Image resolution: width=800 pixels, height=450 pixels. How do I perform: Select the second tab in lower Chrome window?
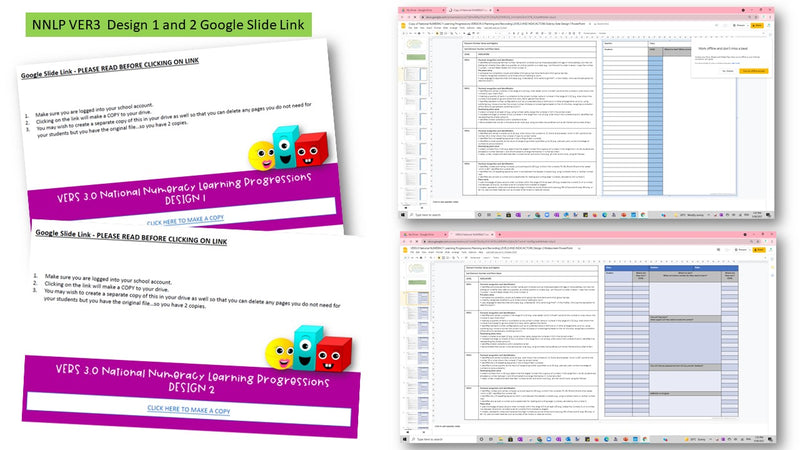[472, 235]
